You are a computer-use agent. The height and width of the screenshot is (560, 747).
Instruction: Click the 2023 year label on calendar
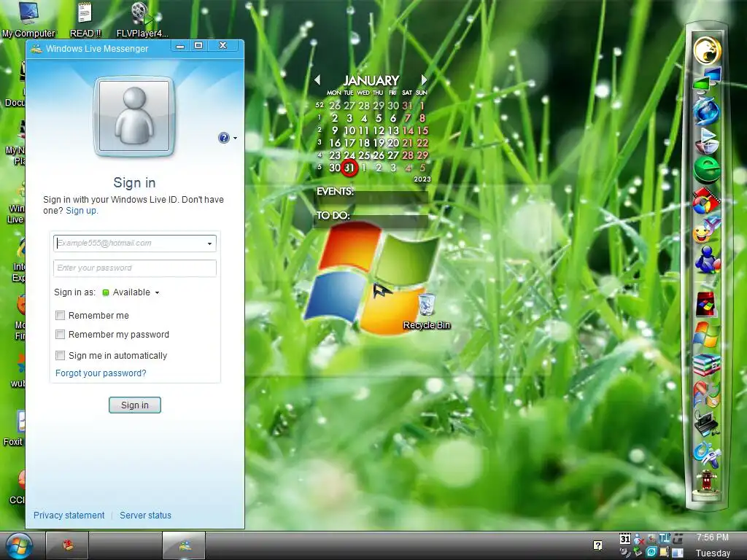(422, 179)
